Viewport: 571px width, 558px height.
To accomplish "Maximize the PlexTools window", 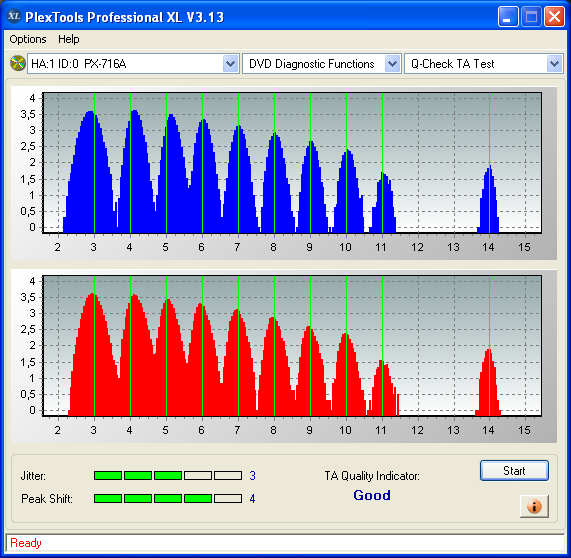I will pyautogui.click(x=531, y=17).
